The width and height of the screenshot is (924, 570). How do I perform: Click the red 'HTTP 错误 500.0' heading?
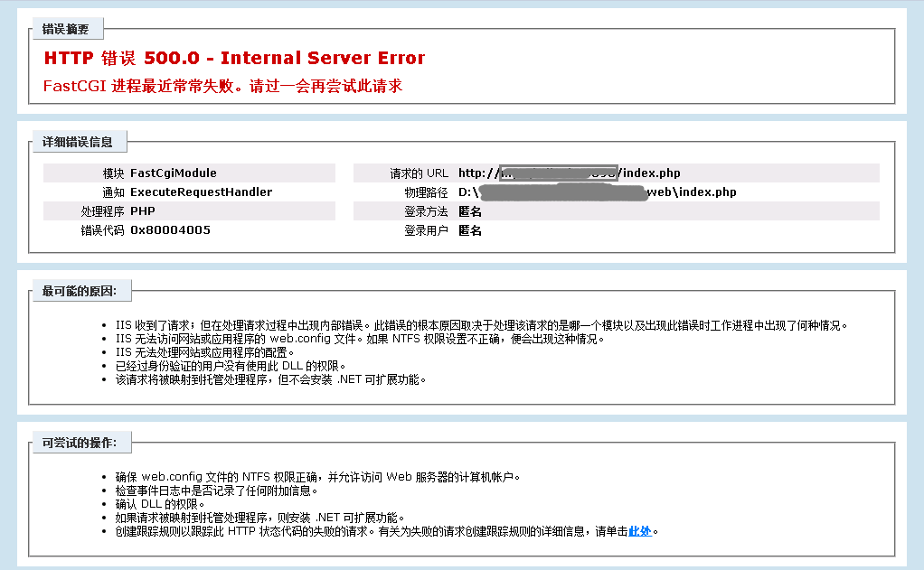pos(234,59)
